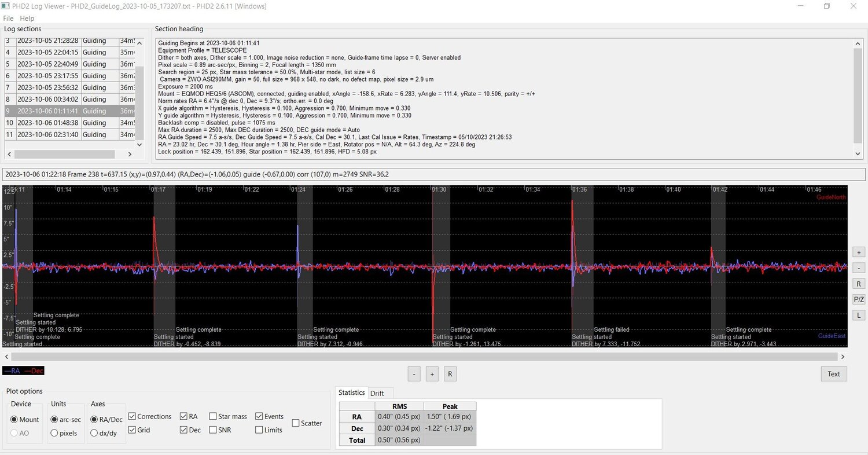The width and height of the screenshot is (868, 455).
Task: Click the red Dec legend entry
Action: coord(34,370)
